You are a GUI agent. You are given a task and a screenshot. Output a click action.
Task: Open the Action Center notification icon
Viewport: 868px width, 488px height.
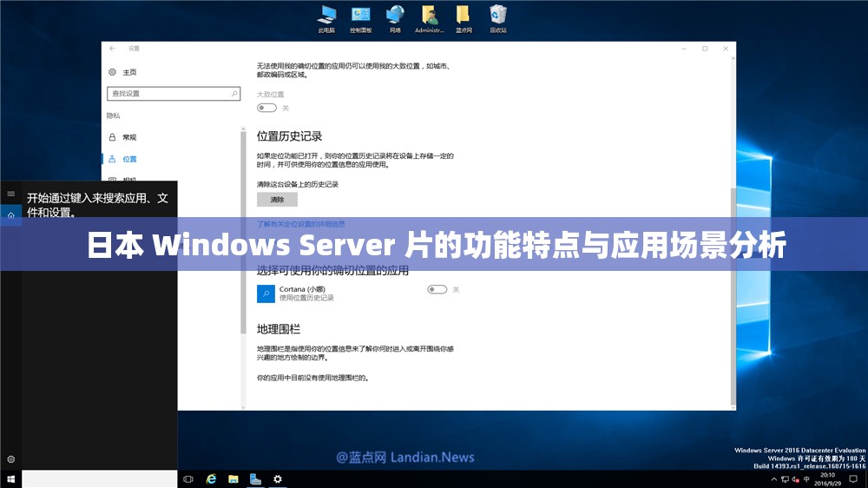(x=853, y=479)
